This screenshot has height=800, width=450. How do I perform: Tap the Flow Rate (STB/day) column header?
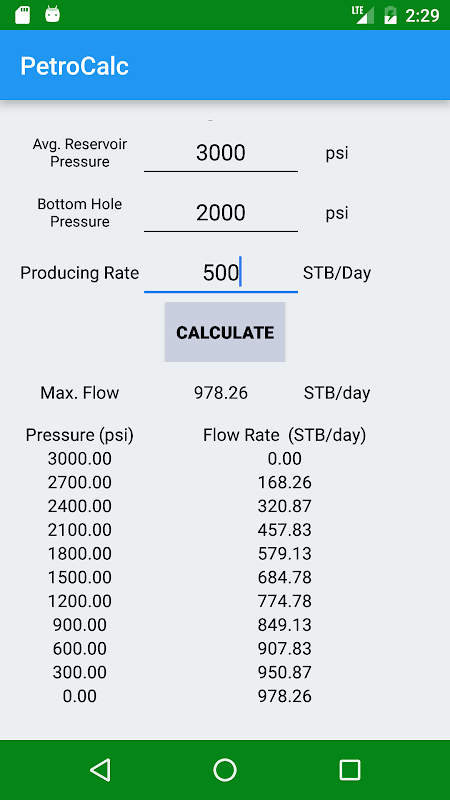pos(285,435)
